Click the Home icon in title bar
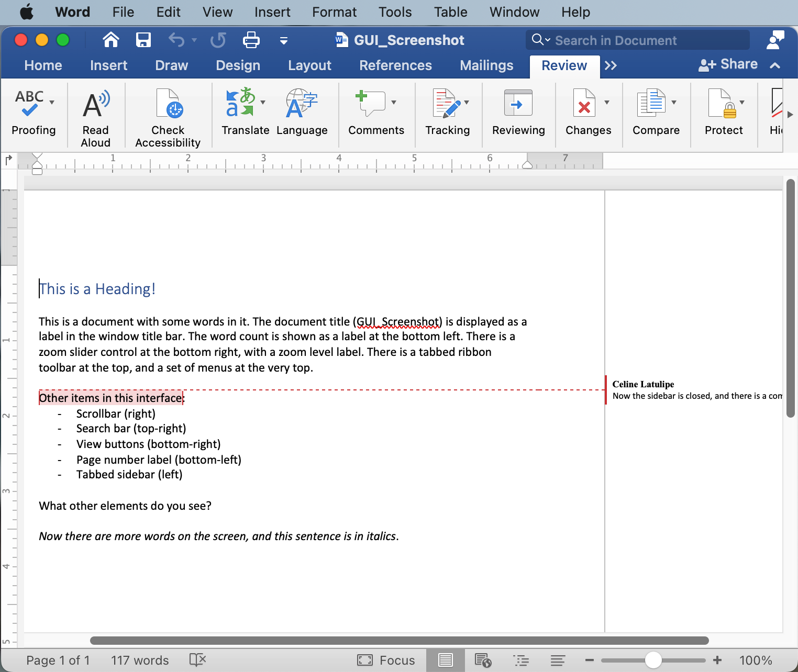The image size is (798, 672). pyautogui.click(x=110, y=40)
